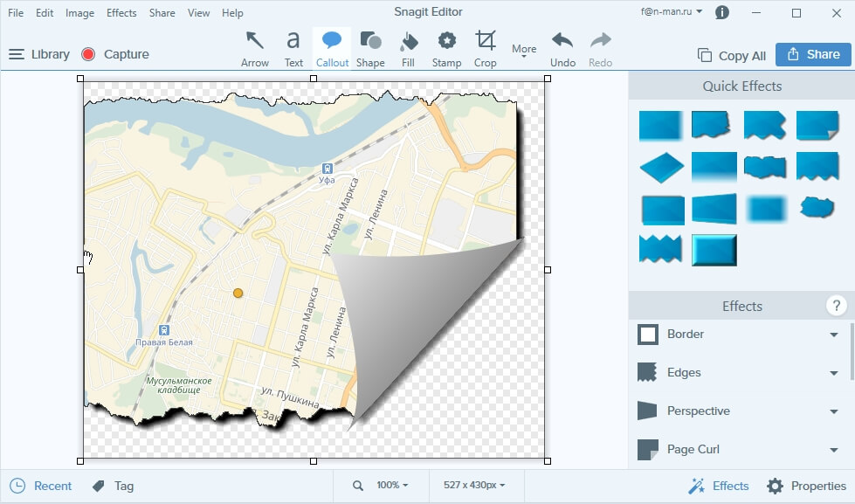Toggle the Recent tray
Viewport: 855px width, 504px height.
[41, 486]
